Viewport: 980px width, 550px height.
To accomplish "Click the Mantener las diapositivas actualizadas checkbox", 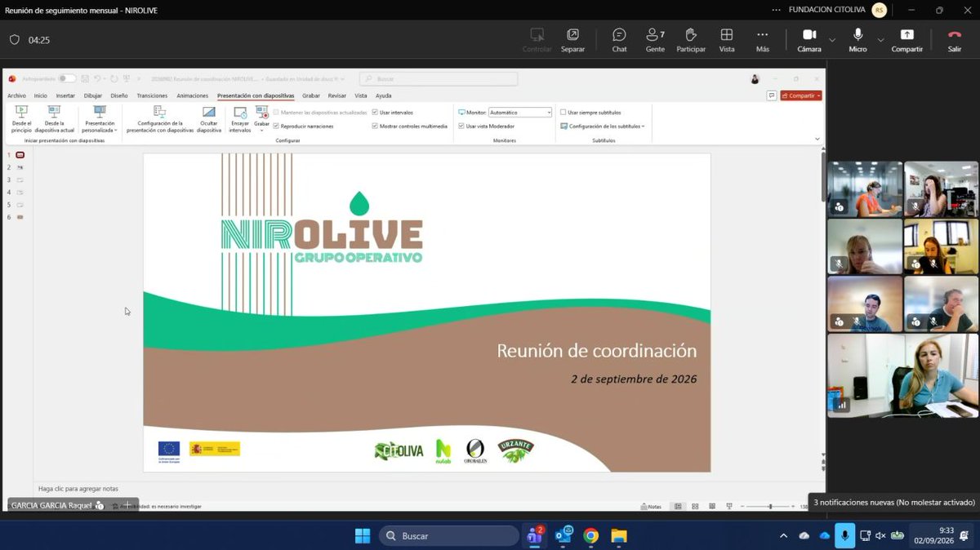I will [276, 113].
